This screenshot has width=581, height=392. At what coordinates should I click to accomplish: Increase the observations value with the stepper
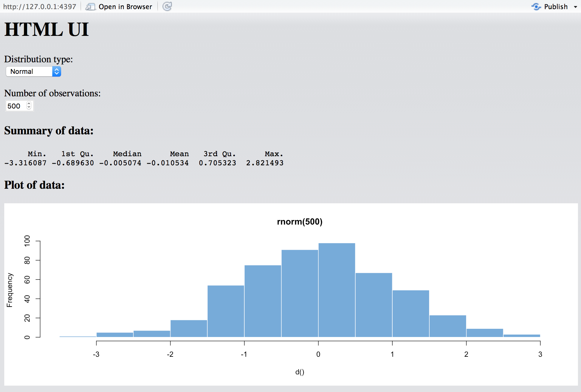tap(29, 104)
